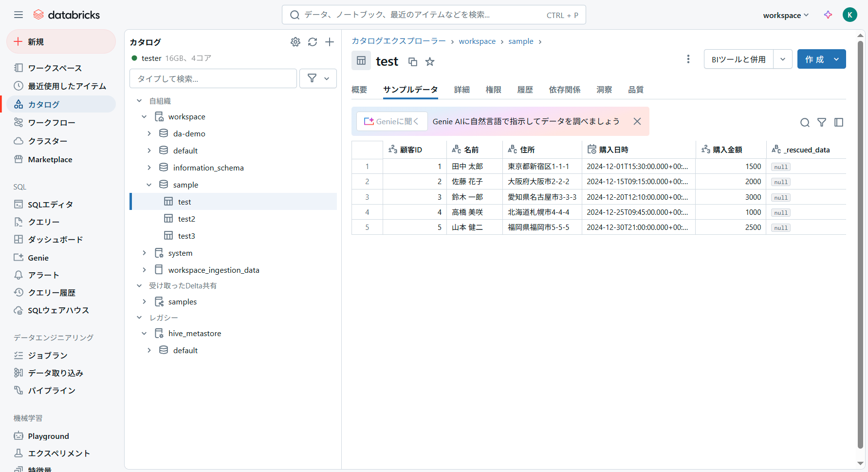
Task: Click BIツールと併用 button
Action: click(739, 59)
